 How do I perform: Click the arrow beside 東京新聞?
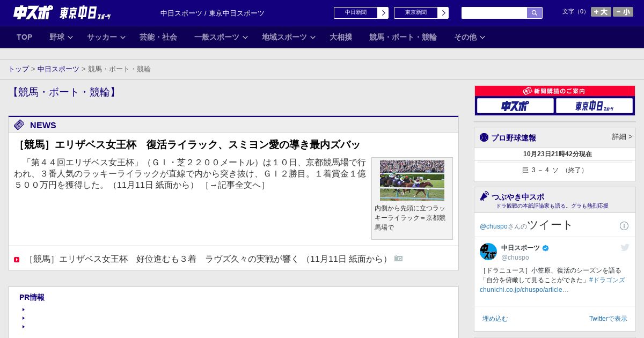click(x=443, y=13)
